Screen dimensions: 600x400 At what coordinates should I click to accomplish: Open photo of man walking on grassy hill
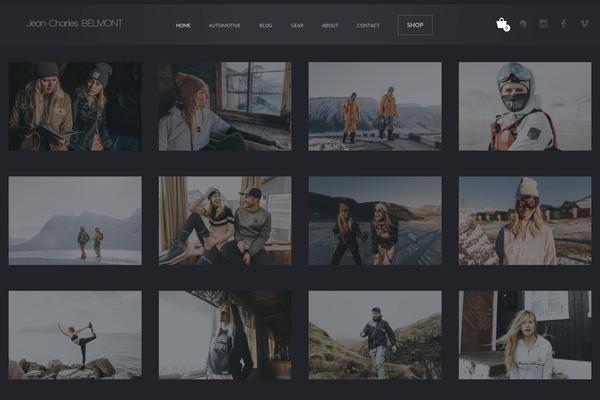[x=375, y=335]
